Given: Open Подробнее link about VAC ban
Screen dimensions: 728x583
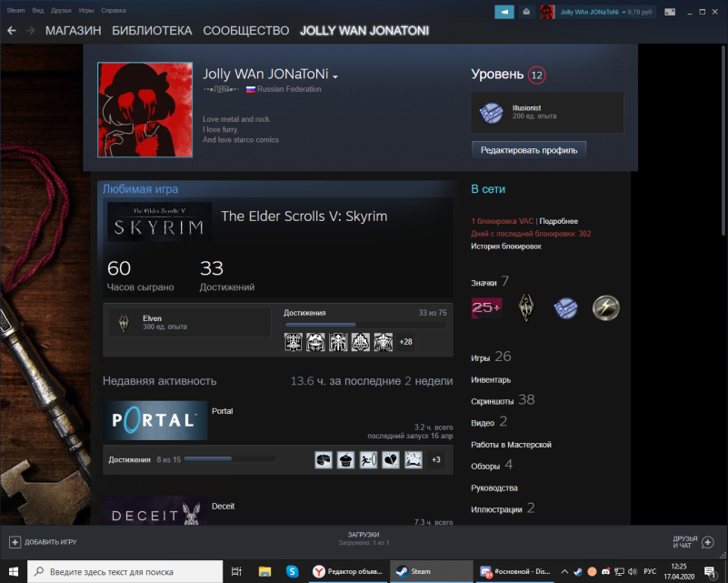Looking at the screenshot, I should pyautogui.click(x=559, y=221).
